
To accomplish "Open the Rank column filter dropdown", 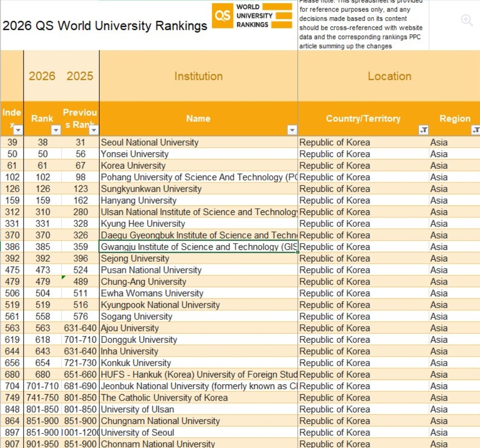I will [x=56, y=130].
